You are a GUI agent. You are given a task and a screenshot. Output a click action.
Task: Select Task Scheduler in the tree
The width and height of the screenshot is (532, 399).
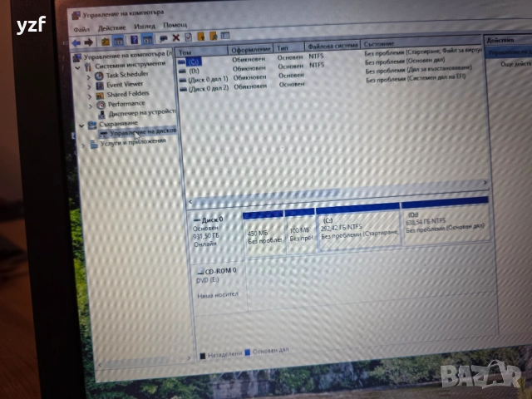click(x=125, y=76)
